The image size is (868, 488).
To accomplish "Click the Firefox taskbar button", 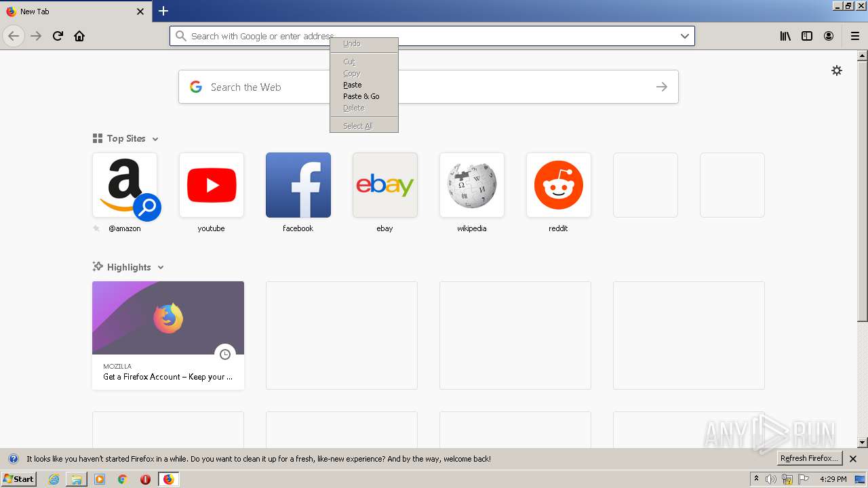I will coord(168,479).
